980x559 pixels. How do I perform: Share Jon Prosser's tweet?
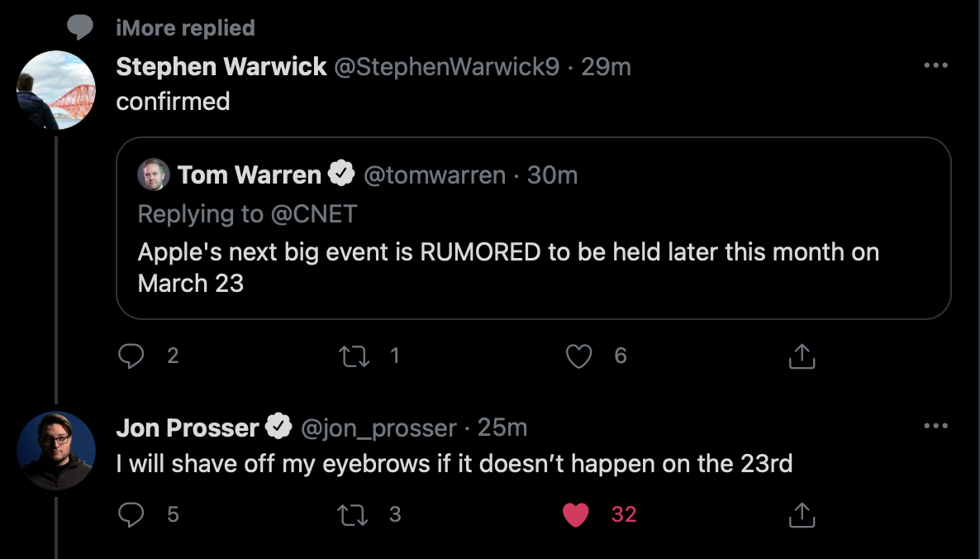point(802,514)
